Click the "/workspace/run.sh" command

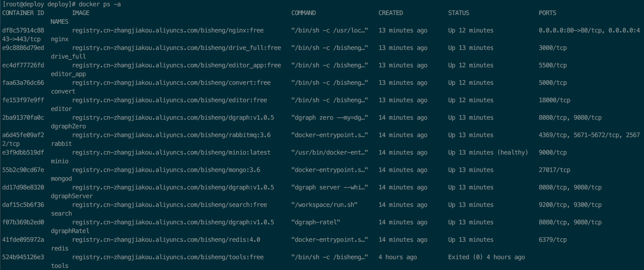click(324, 205)
